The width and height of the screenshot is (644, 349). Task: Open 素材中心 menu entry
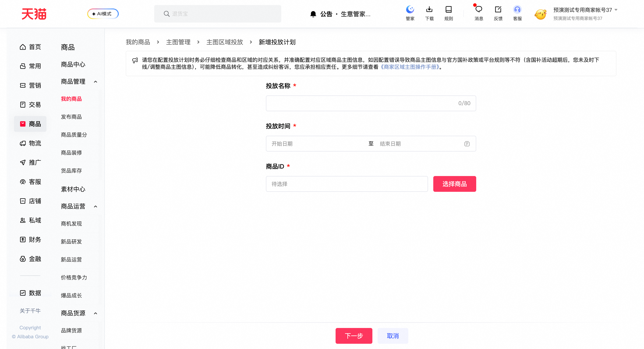73,189
